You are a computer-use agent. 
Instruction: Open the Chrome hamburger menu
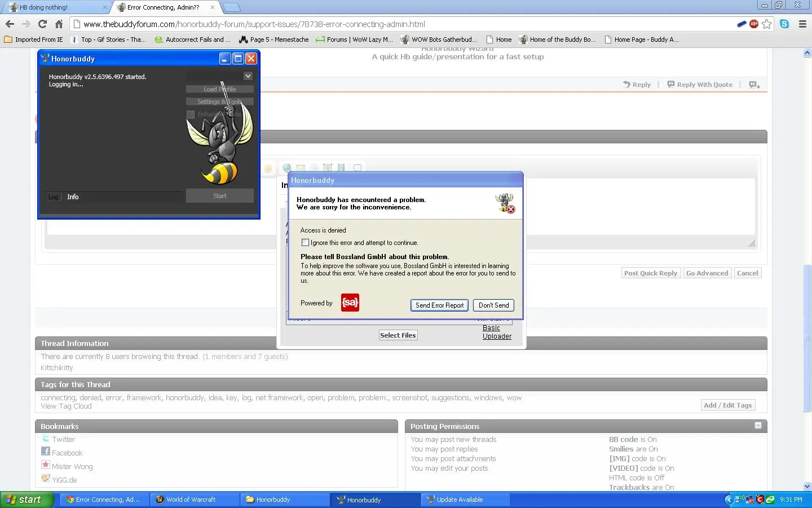pos(802,24)
